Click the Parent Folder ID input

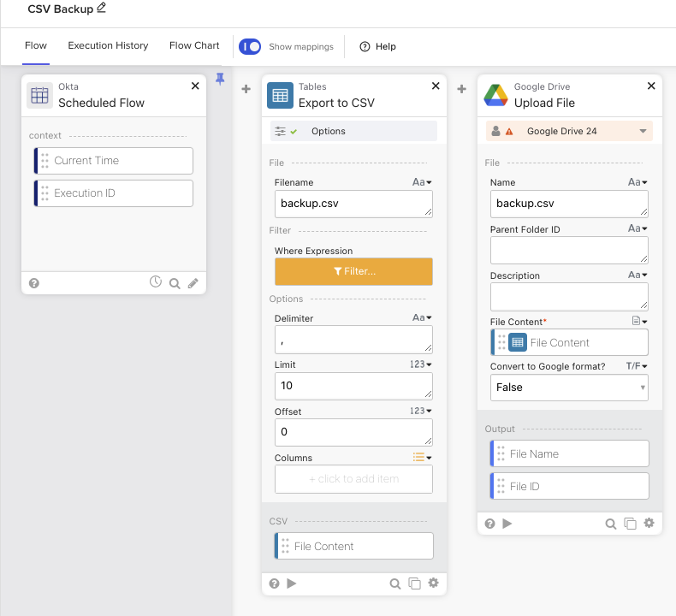pos(569,251)
